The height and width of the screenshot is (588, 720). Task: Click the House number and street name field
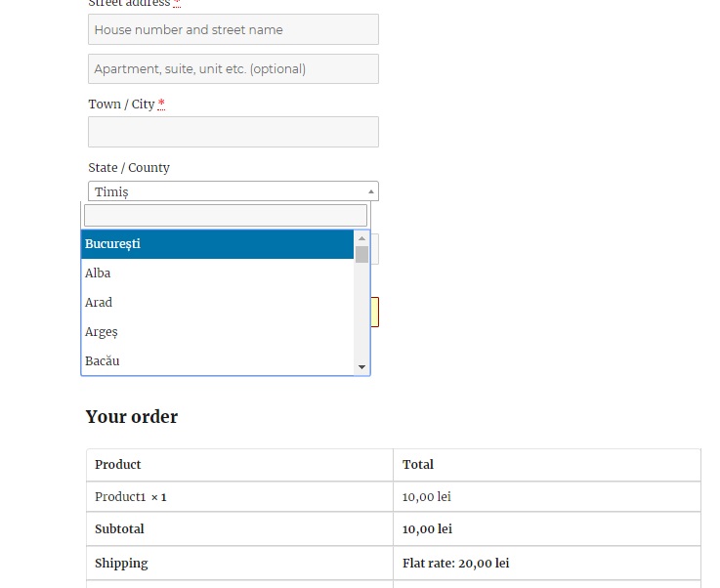[233, 29]
